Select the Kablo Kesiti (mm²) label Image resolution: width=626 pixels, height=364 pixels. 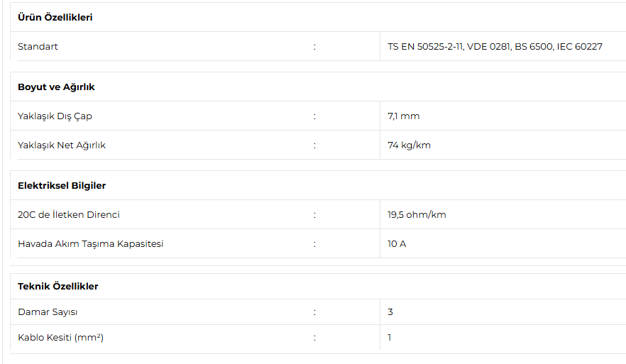pos(61,338)
